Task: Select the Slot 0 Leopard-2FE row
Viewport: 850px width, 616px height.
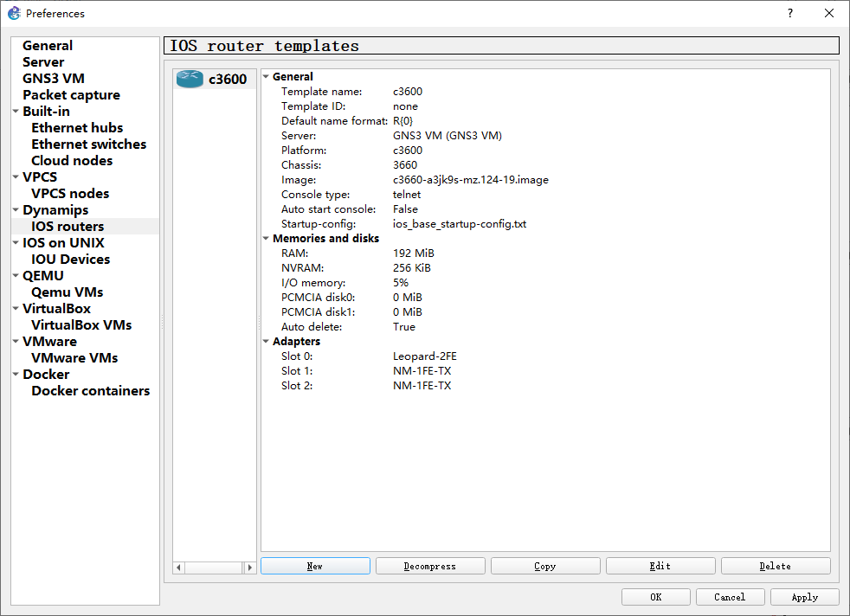Action: [x=545, y=356]
